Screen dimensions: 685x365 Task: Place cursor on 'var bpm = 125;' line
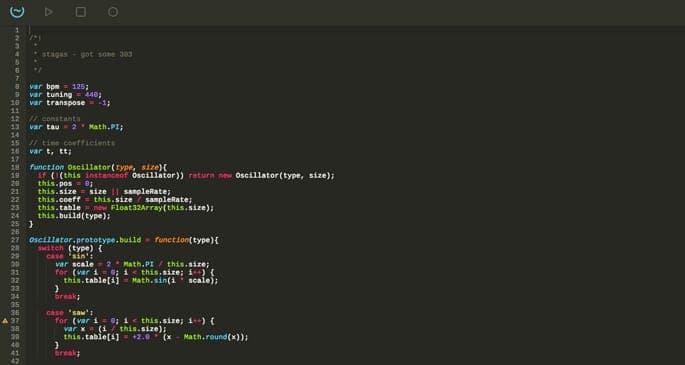click(59, 86)
